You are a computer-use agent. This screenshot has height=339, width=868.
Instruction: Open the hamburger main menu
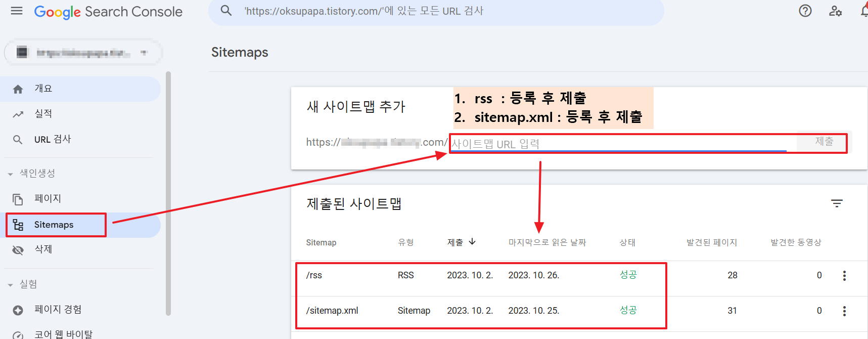coord(17,11)
